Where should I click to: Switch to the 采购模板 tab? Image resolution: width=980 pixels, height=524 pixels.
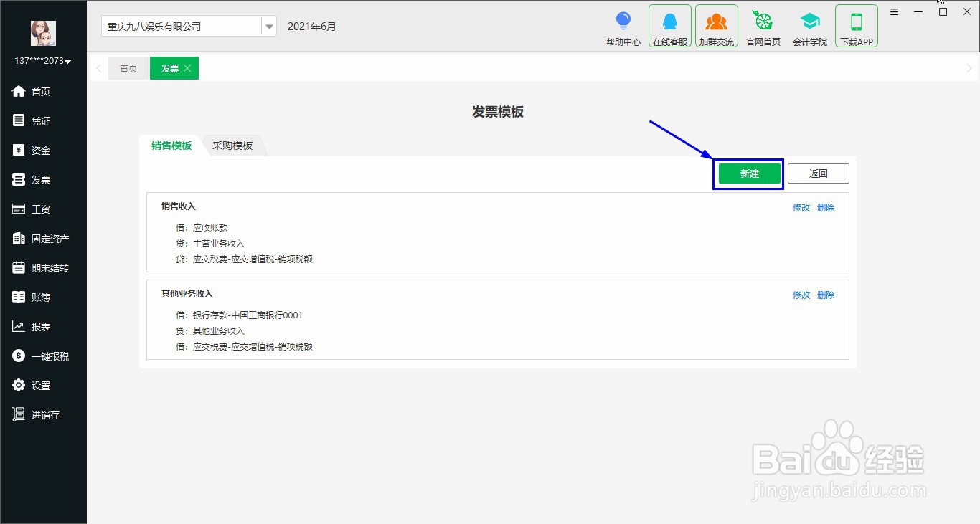[x=232, y=145]
